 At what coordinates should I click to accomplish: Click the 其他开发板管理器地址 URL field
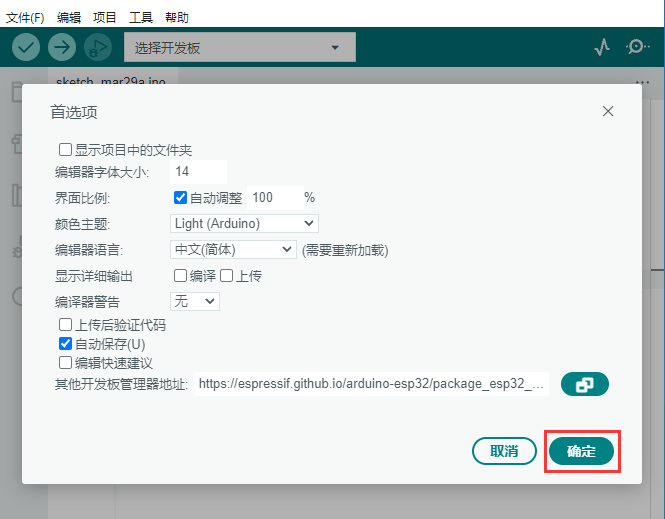coord(372,384)
